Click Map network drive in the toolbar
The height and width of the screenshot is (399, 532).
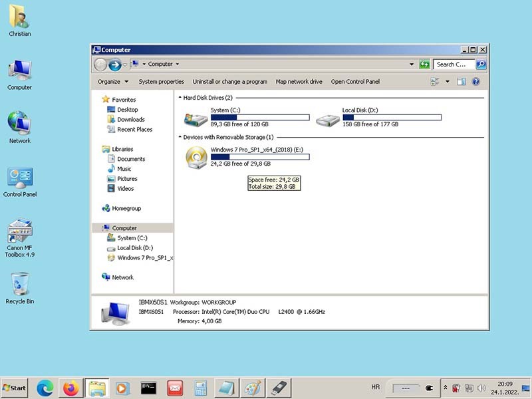pyautogui.click(x=299, y=82)
